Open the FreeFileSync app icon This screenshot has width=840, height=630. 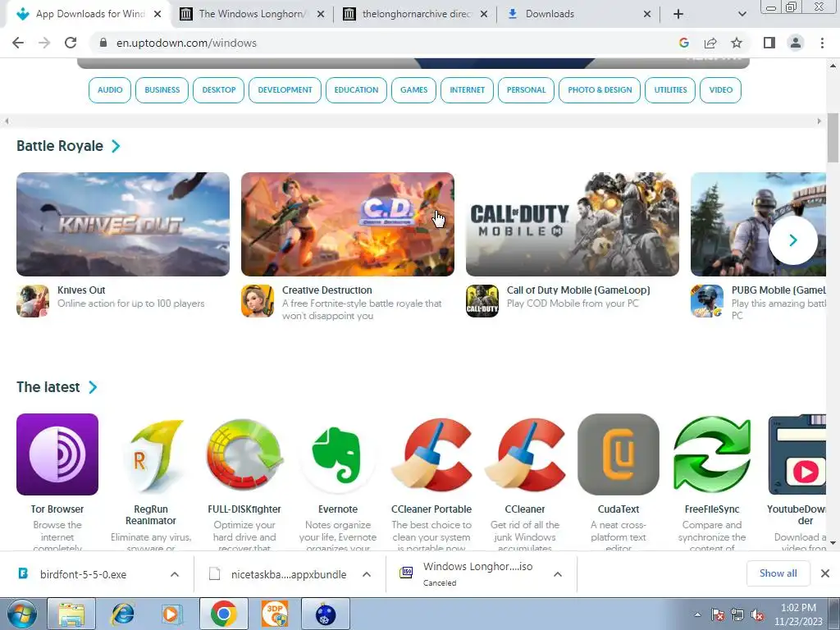click(712, 454)
